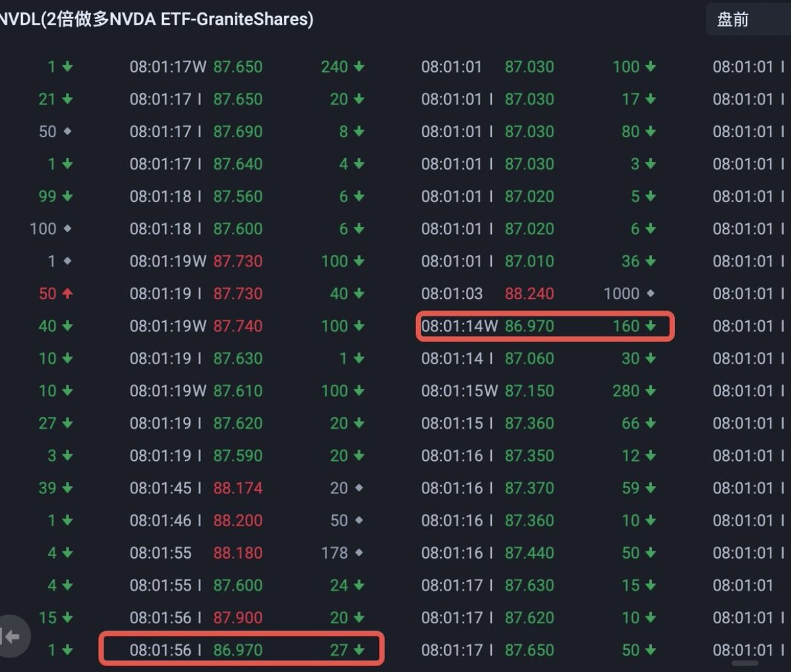Click the timestamp 08:01:03
Screen dimensions: 791x672
point(452,293)
